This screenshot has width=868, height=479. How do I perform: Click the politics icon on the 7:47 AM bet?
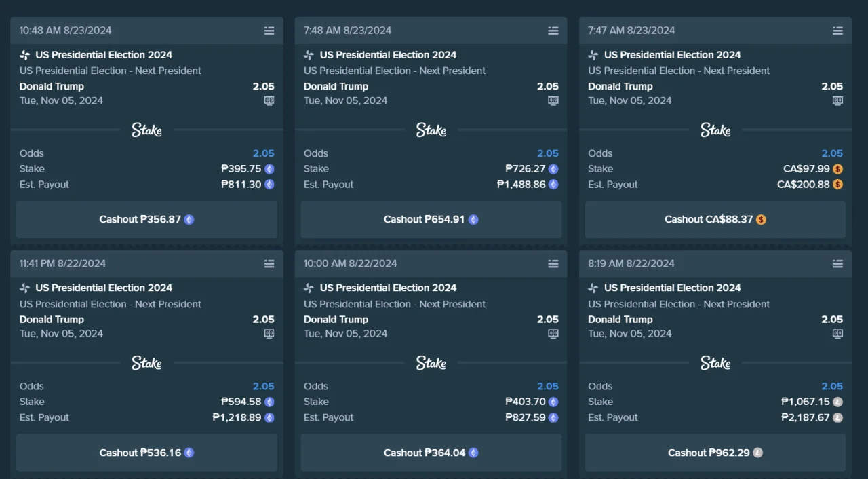click(x=593, y=55)
